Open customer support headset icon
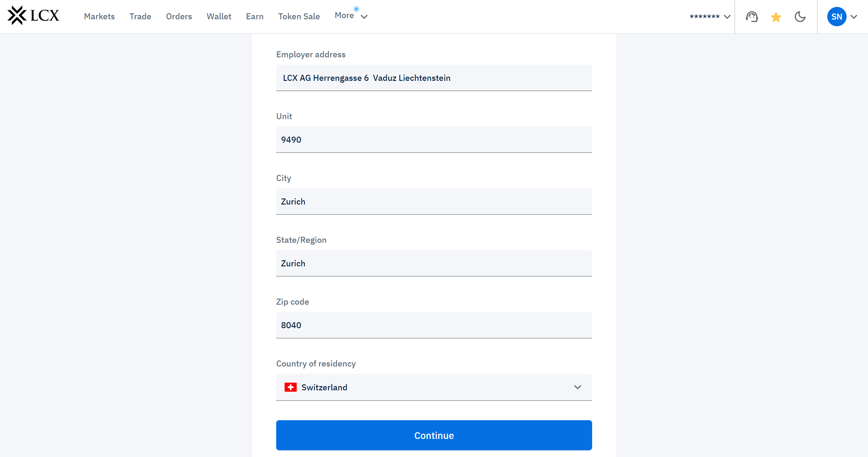Screen dimensions: 868x457 (751, 17)
